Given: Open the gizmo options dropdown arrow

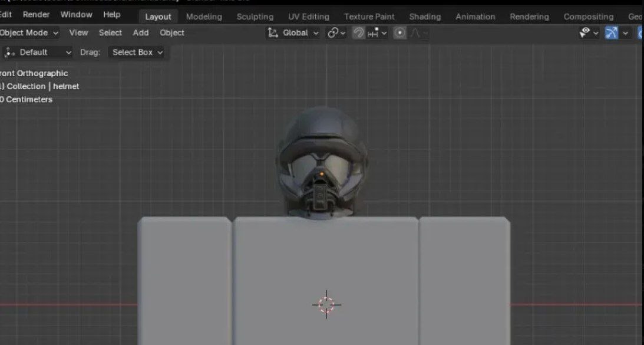Looking at the screenshot, I should (625, 33).
